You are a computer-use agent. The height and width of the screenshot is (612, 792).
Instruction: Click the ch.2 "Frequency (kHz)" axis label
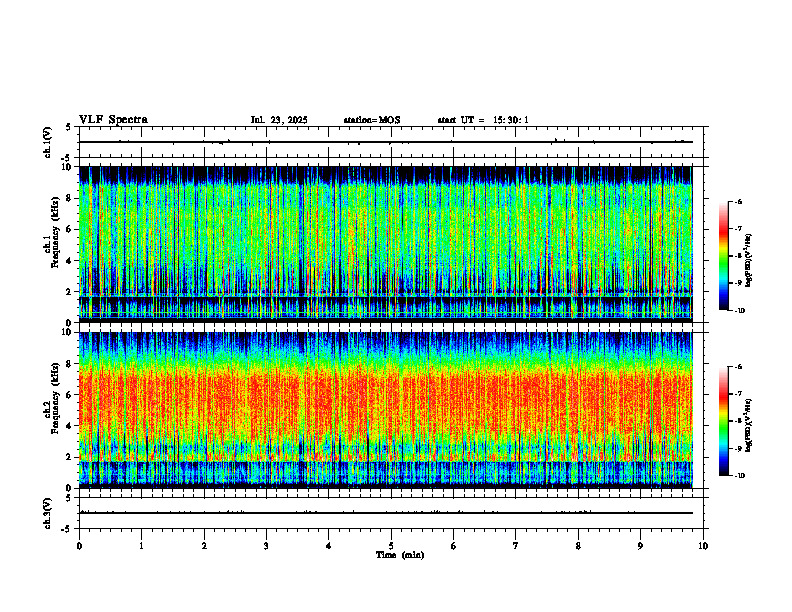pyautogui.click(x=55, y=397)
